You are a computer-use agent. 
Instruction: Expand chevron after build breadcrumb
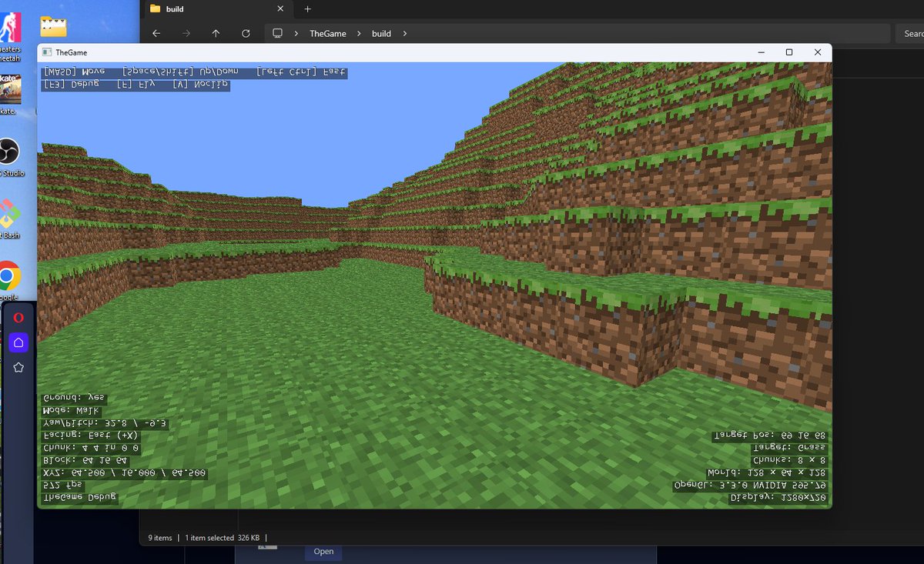[x=404, y=34]
